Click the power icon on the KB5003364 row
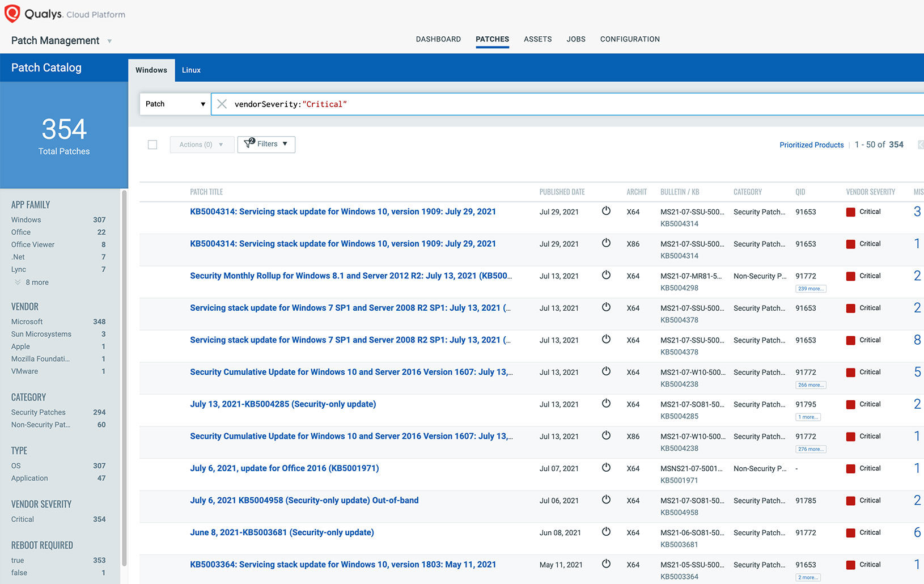This screenshot has height=584, width=924. point(606,564)
